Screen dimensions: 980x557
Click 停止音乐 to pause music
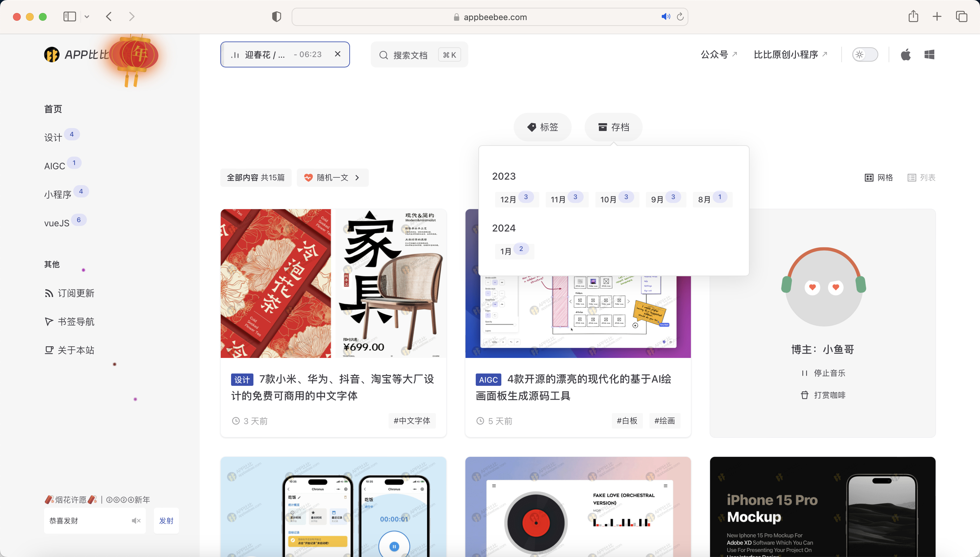tap(823, 373)
